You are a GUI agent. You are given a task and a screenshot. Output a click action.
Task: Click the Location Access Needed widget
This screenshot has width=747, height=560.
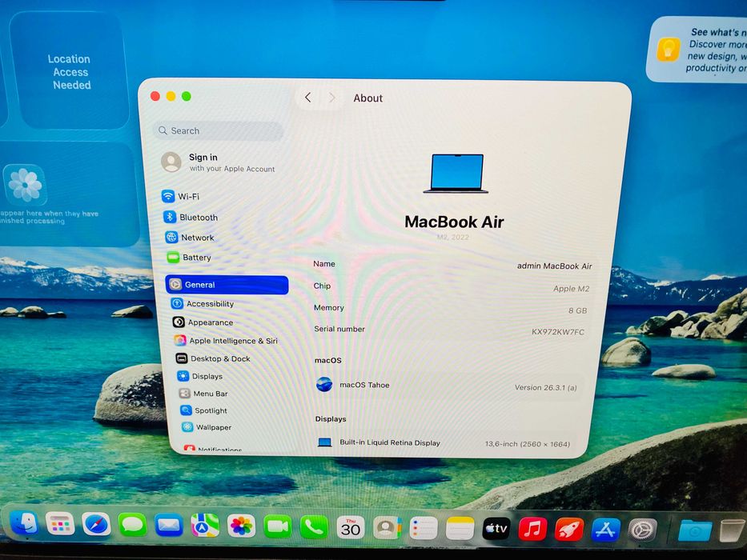pos(70,71)
